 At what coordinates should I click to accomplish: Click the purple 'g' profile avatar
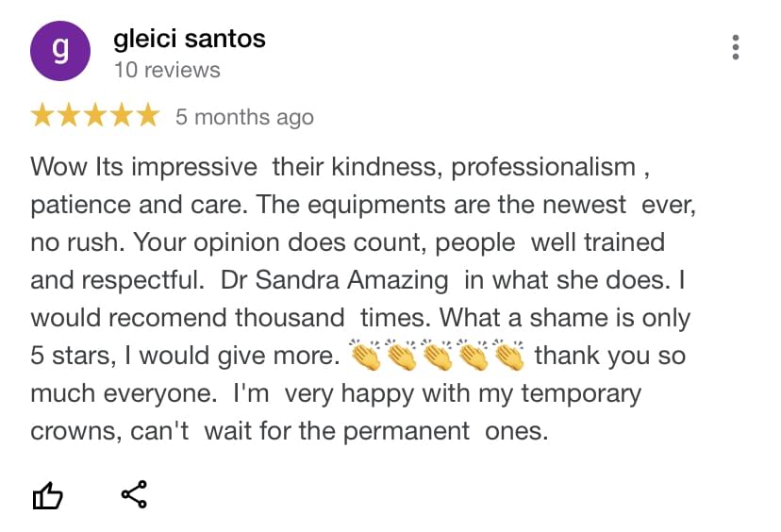pos(60,50)
